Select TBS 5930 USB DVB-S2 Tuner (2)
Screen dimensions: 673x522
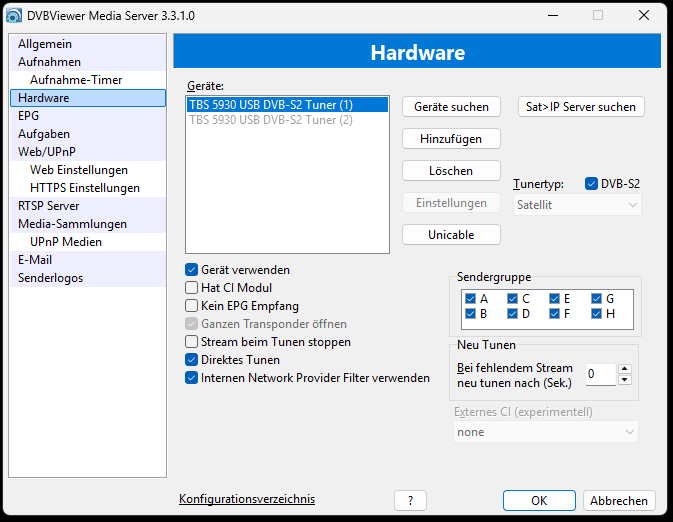pos(271,120)
